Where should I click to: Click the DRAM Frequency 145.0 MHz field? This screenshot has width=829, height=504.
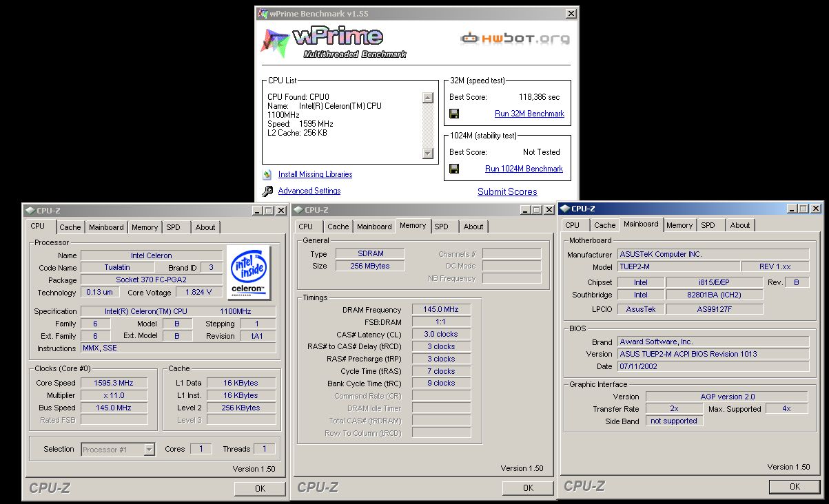click(441, 310)
